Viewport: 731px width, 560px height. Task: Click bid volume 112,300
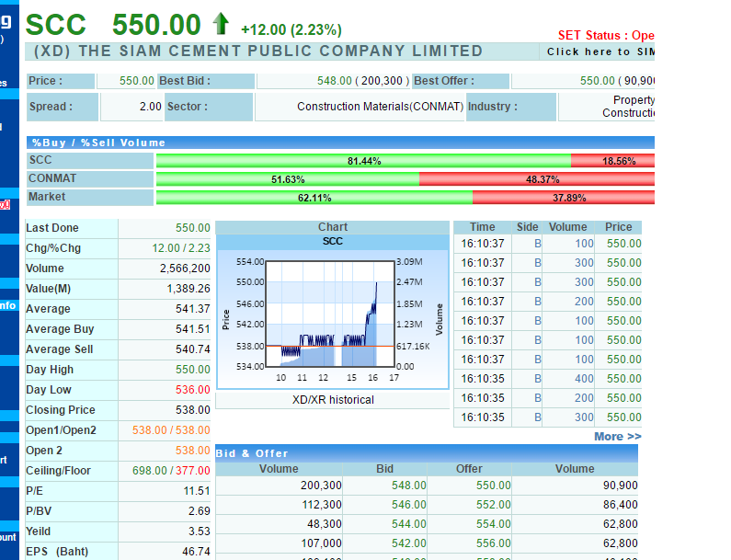click(321, 505)
